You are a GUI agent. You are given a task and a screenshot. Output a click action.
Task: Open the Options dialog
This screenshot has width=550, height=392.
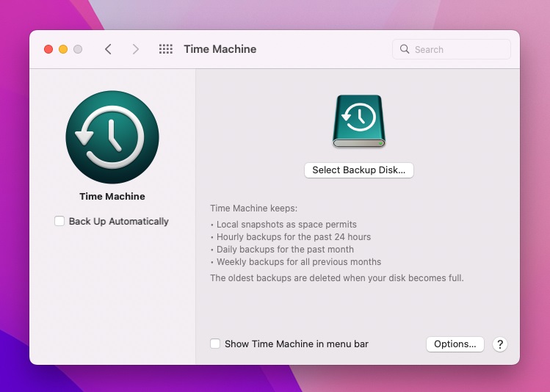click(455, 344)
